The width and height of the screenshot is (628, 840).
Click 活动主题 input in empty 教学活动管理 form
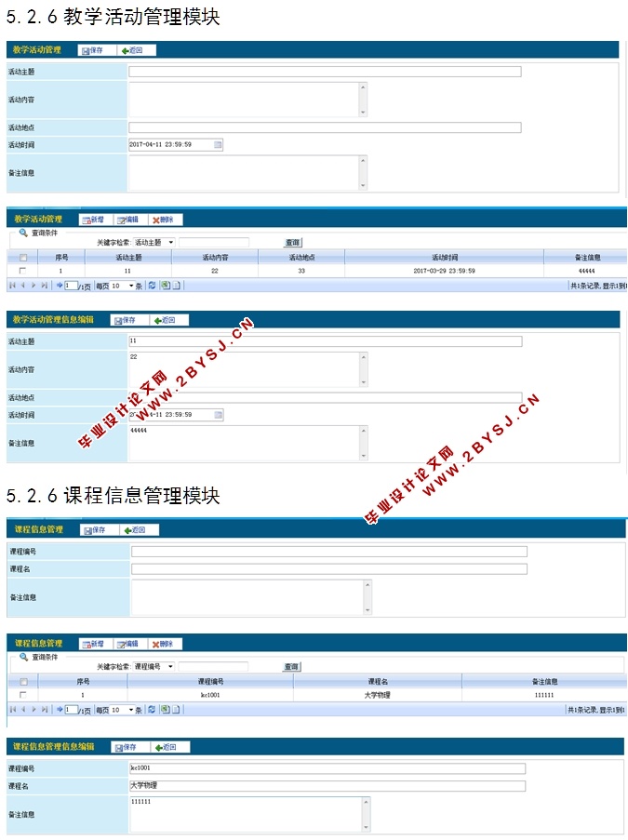point(325,72)
